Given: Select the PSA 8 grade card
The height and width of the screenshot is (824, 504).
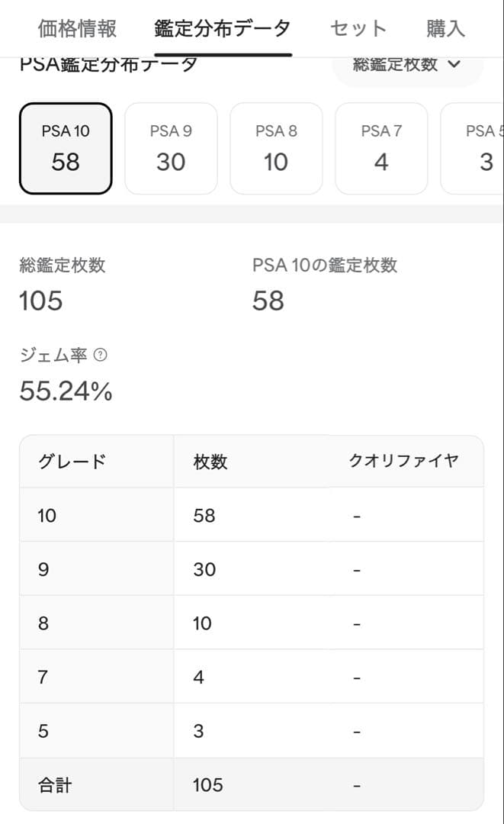Looking at the screenshot, I should point(276,147).
